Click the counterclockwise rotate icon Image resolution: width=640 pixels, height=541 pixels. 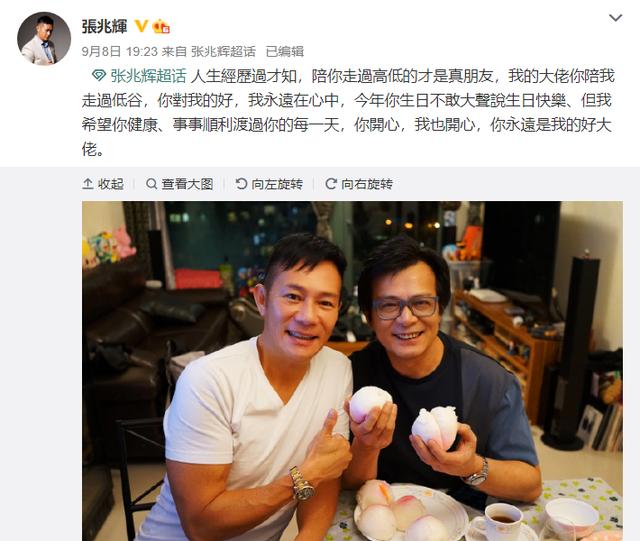(x=241, y=184)
